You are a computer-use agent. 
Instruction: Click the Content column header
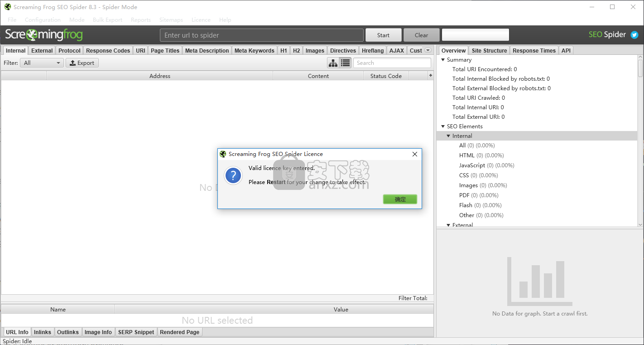click(x=318, y=76)
